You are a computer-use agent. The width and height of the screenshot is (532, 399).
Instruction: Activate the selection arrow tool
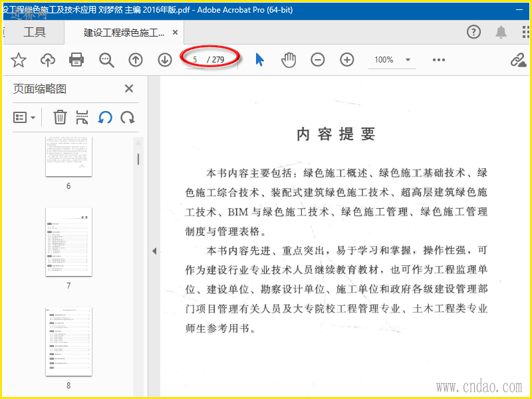259,60
